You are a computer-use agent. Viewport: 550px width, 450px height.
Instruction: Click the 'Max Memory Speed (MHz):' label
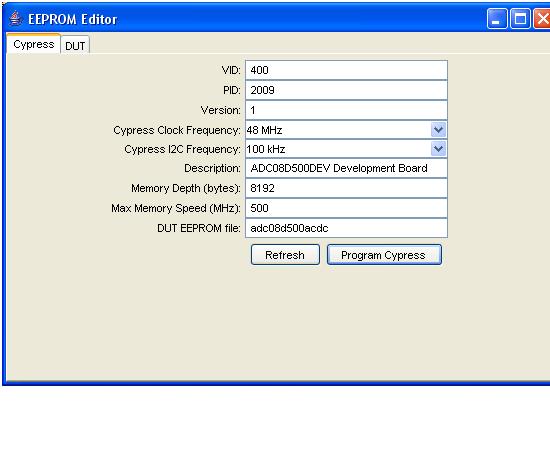[x=176, y=208]
